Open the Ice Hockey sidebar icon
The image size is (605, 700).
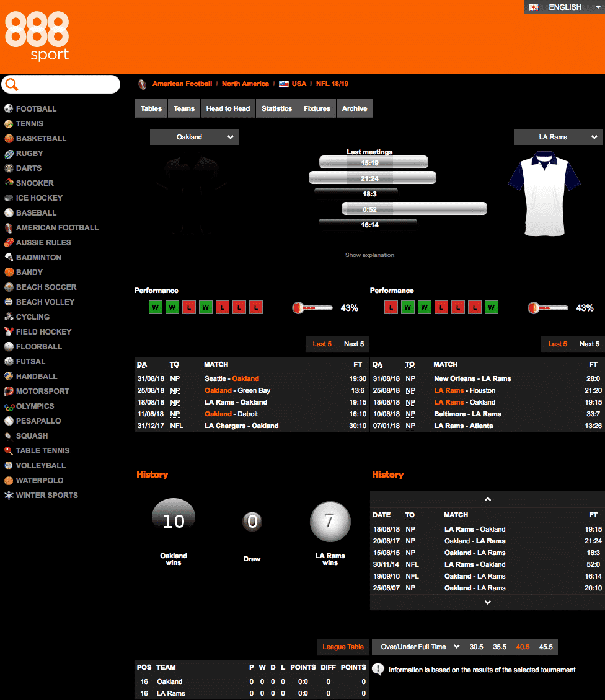pos(9,198)
